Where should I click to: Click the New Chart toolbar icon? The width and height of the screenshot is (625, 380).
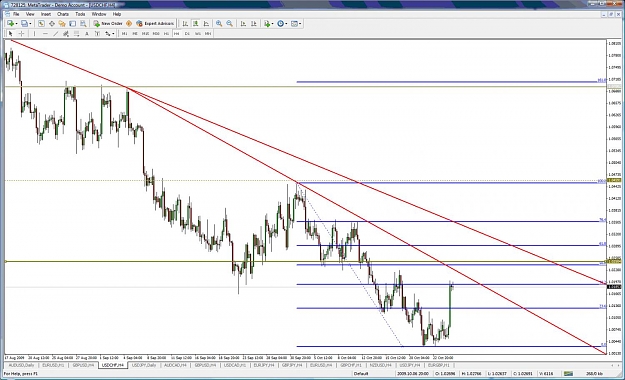(x=10, y=24)
